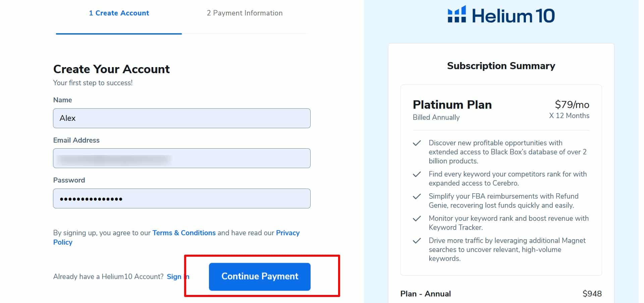This screenshot has width=644, height=303.
Task: Click the Subscription Summary title
Action: (501, 66)
